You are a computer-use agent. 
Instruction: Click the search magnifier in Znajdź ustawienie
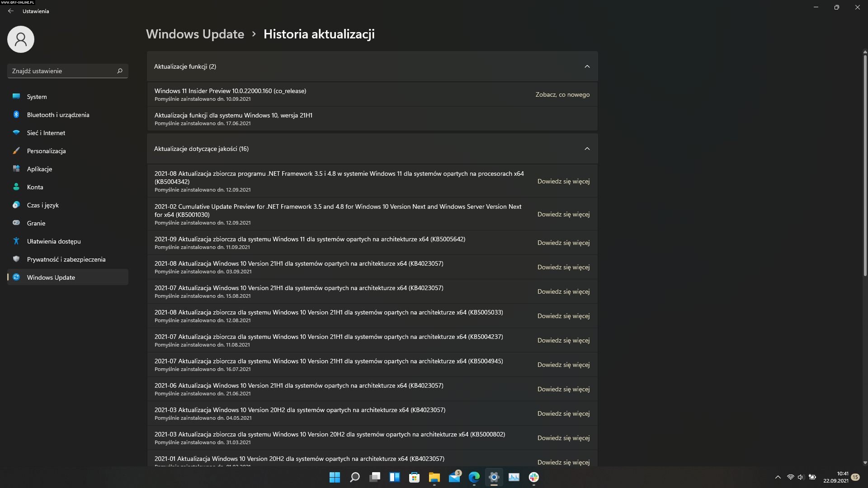click(x=120, y=71)
